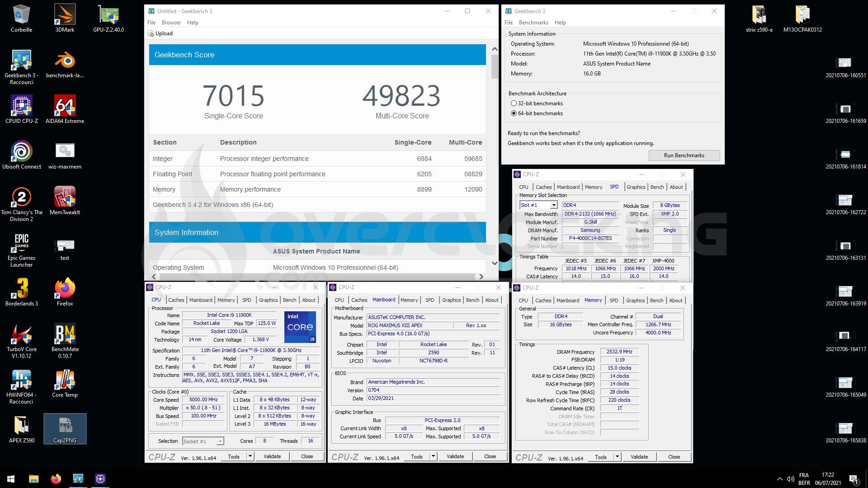Image resolution: width=868 pixels, height=488 pixels.
Task: Click FRA BEFR language indicator
Action: 804,479
